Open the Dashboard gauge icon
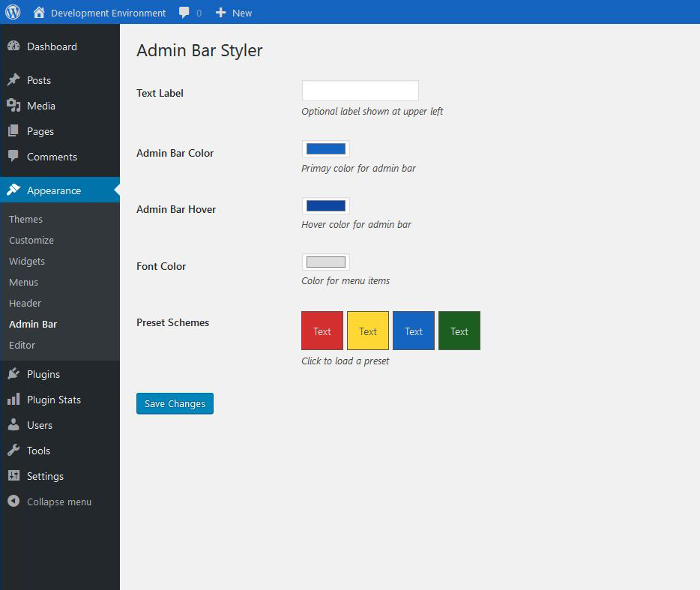Viewport: 700px width, 590px height. coord(13,46)
